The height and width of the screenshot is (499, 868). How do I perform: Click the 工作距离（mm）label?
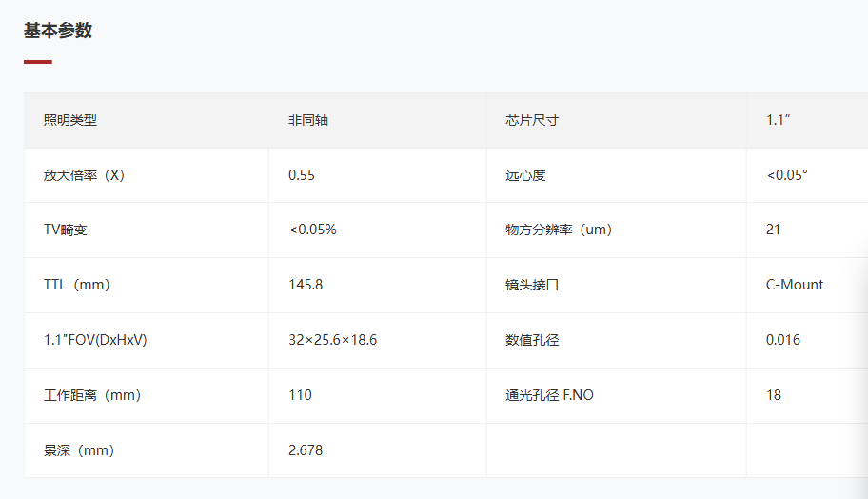(x=91, y=394)
